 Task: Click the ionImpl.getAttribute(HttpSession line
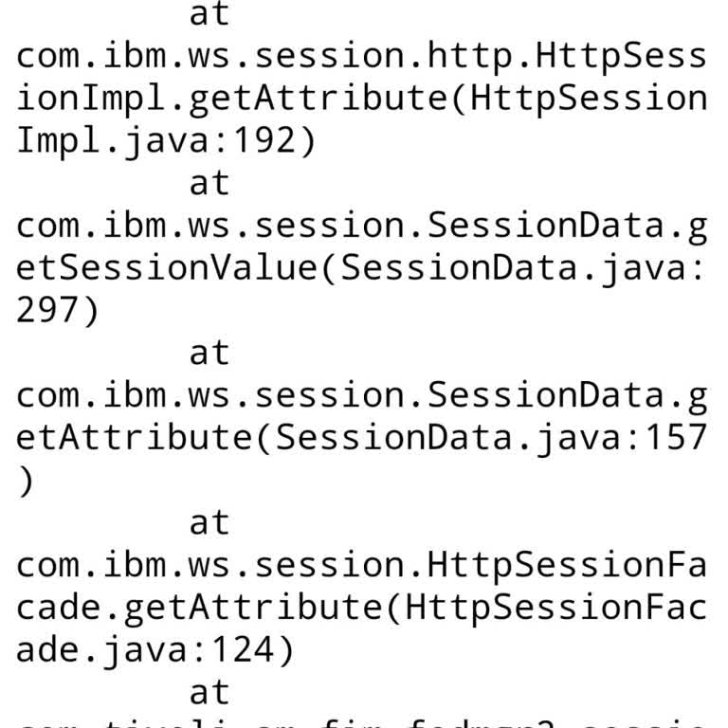click(x=361, y=100)
